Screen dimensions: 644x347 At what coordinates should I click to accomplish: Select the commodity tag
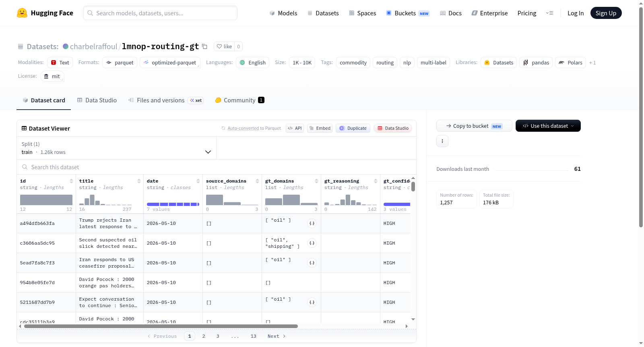(353, 62)
